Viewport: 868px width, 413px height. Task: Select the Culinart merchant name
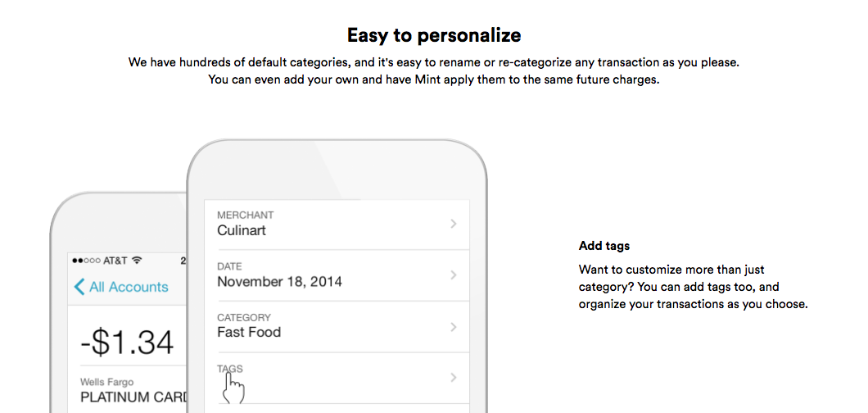pyautogui.click(x=242, y=230)
